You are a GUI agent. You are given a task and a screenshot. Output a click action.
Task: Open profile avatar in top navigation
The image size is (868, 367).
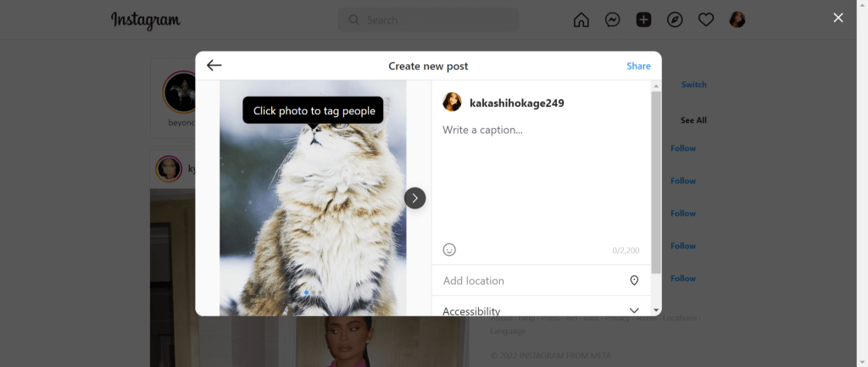coord(737,20)
